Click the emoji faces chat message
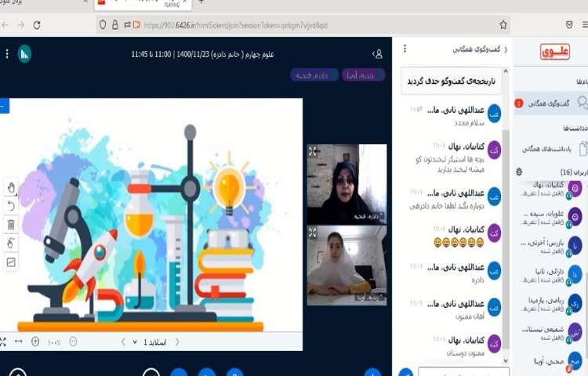 tap(459, 243)
